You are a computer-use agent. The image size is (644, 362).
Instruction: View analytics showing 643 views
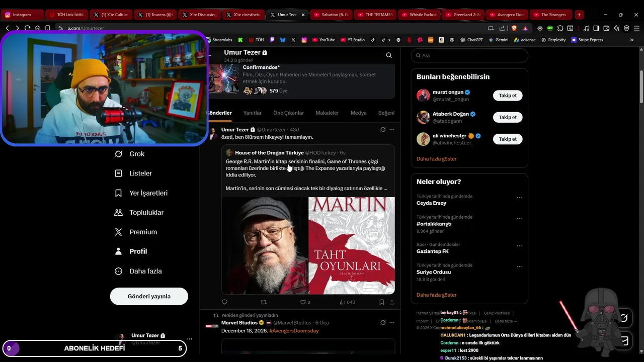coord(347,302)
